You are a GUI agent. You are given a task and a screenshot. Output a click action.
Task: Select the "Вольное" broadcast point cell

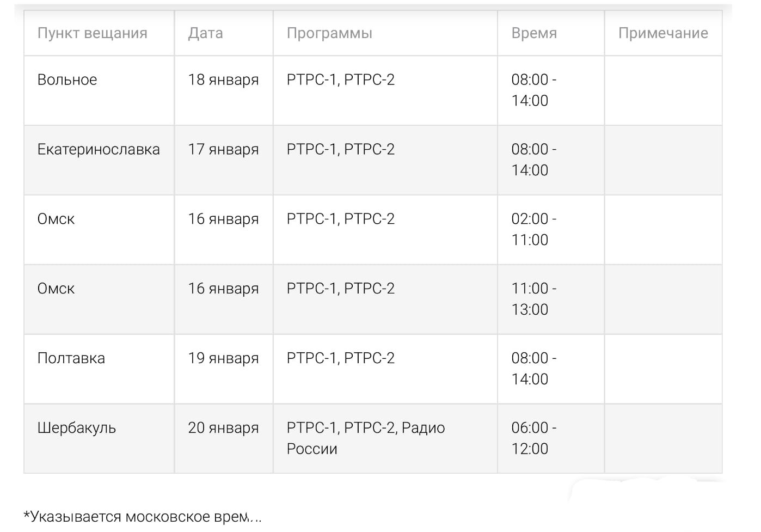[x=67, y=80]
